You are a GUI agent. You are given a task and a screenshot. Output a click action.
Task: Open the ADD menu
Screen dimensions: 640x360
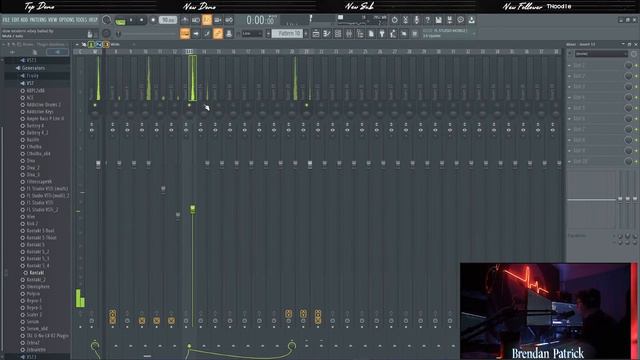pos(24,20)
